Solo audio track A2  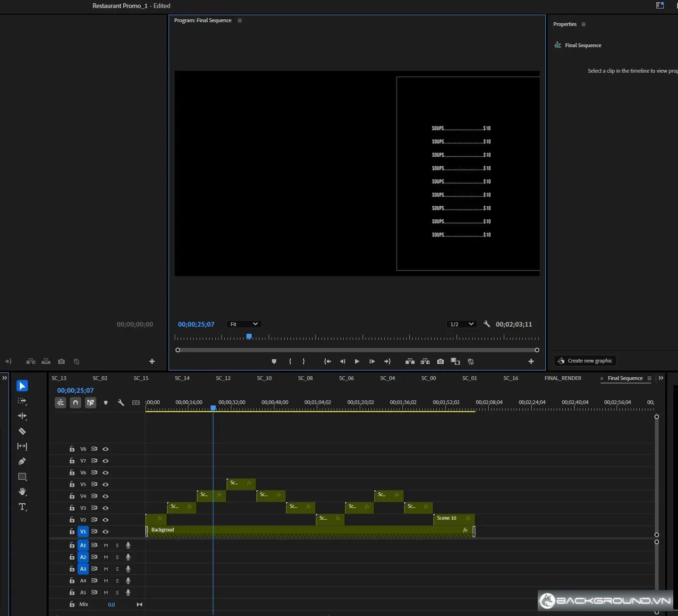[117, 557]
